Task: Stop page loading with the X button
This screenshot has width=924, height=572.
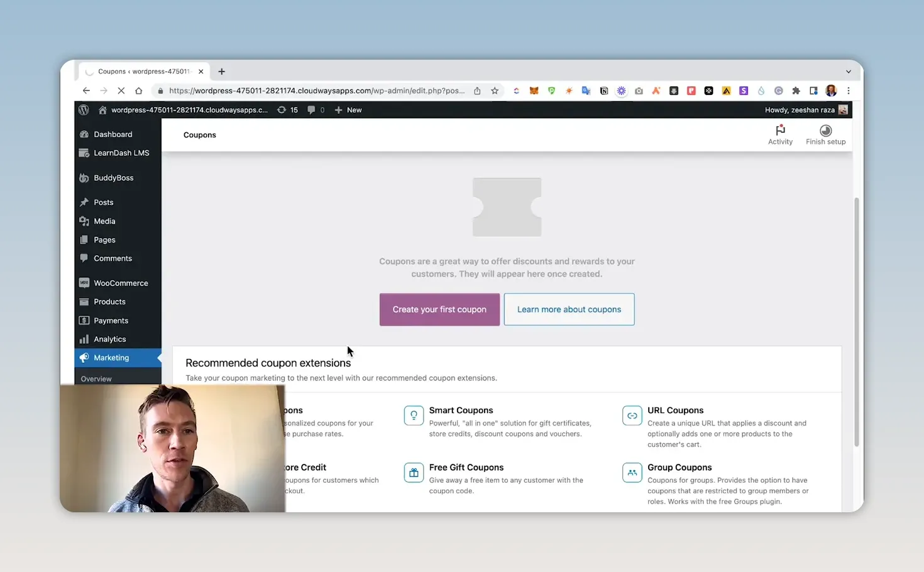Action: click(x=121, y=91)
